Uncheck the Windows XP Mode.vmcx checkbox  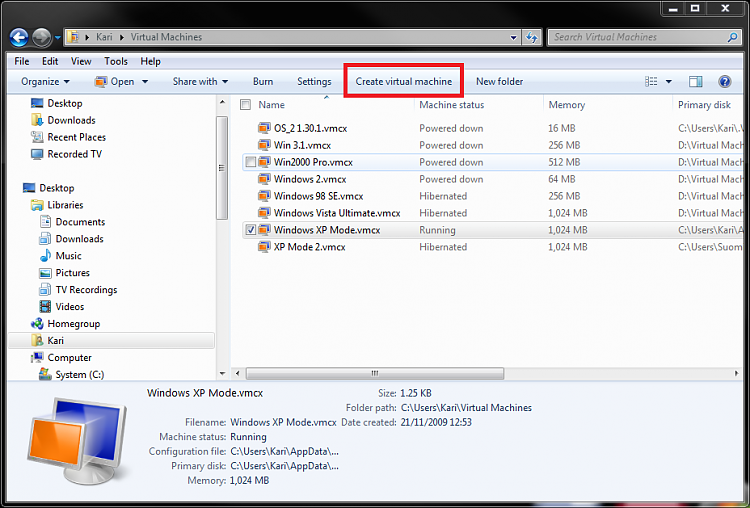pos(250,230)
